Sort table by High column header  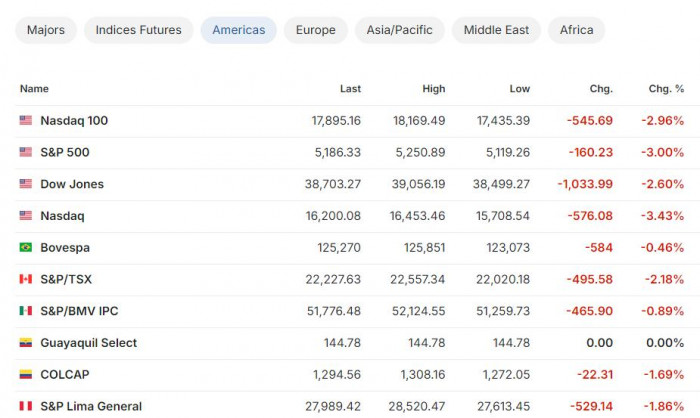tap(433, 88)
